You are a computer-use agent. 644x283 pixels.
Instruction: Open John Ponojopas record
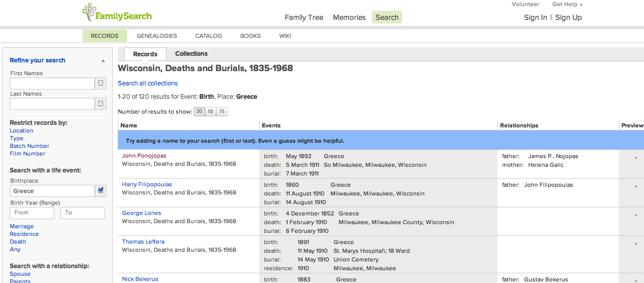coord(144,156)
